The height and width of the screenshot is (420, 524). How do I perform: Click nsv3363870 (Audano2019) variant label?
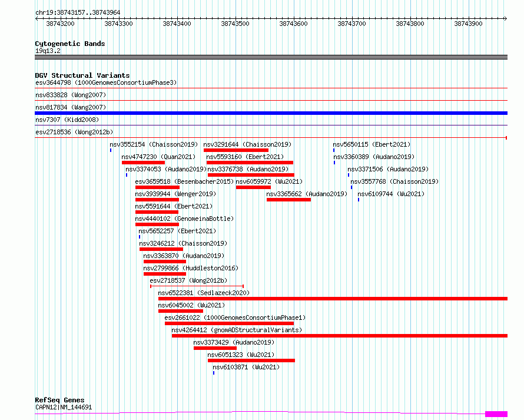pyautogui.click(x=184, y=256)
